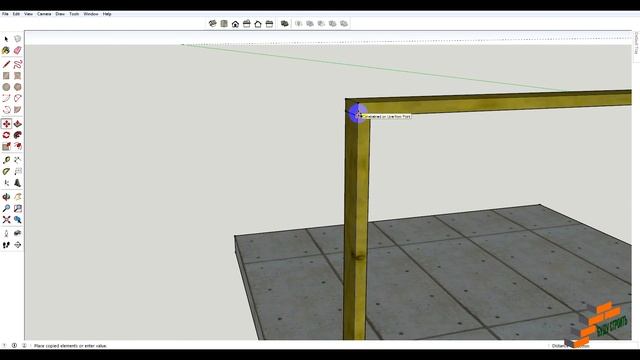Screen dimensions: 640x360
Task: Select the Offset tool
Action: (18, 146)
